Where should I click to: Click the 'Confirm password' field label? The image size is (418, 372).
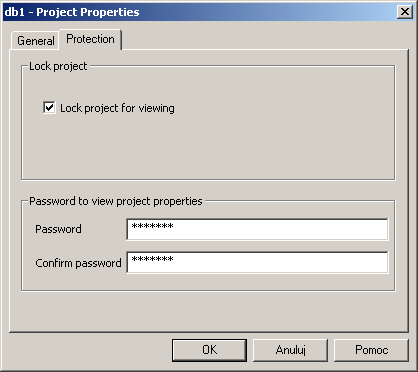[x=78, y=263]
